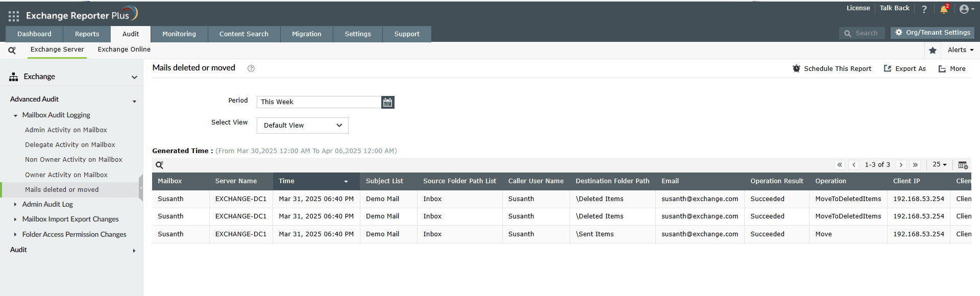Viewport: 980px width, 296px height.
Task: Switch to the Reports tab
Action: (x=87, y=34)
